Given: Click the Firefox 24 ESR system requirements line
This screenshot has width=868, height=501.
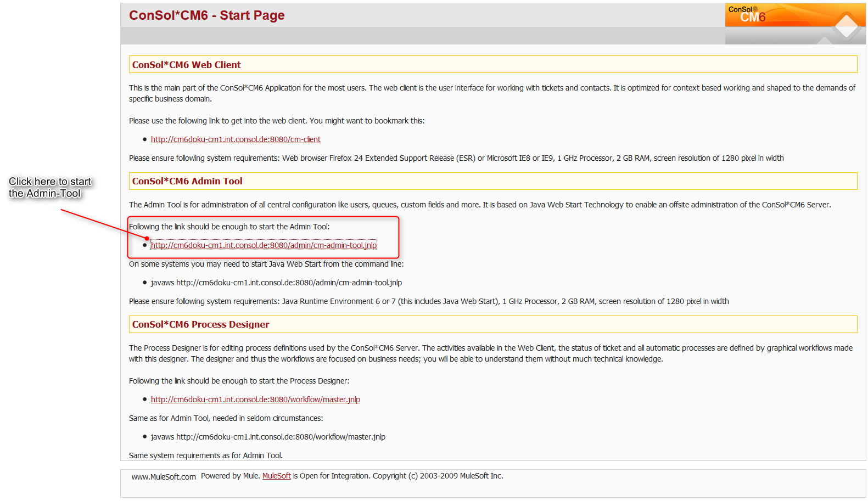Looking at the screenshot, I should 456,158.
